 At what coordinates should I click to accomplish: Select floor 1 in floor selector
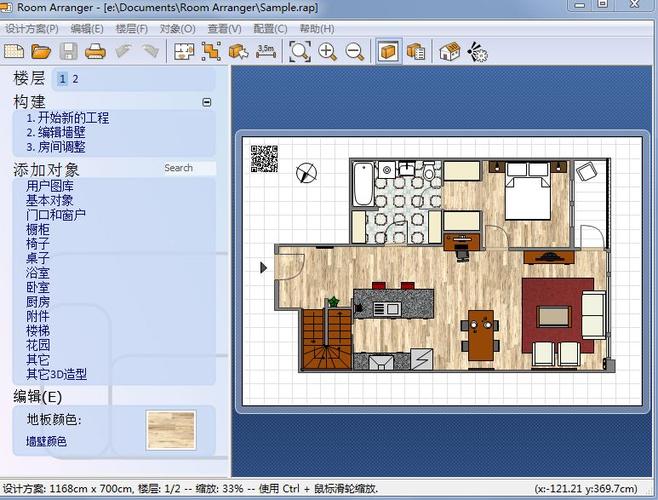coord(63,79)
